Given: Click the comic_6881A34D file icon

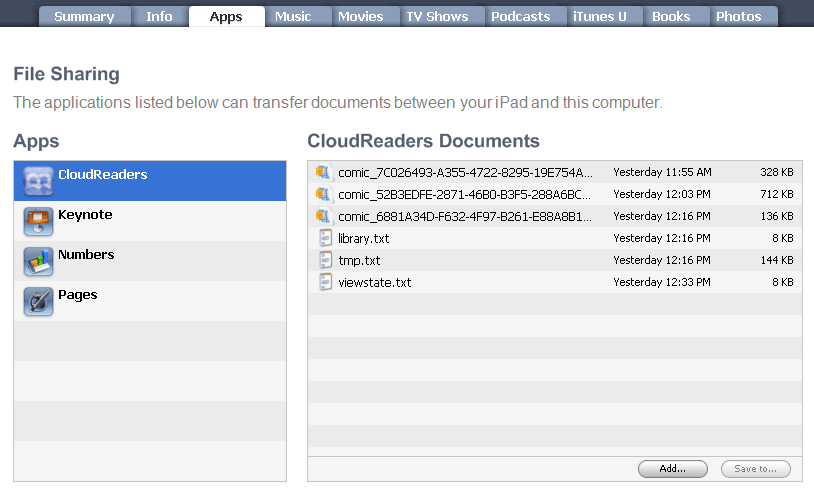Looking at the screenshot, I should coord(323,216).
